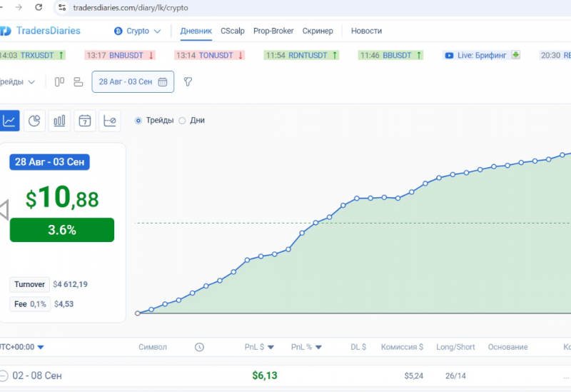Screen dimensions: 571x392
Task: Click the green 3.6% result badge
Action: point(62,230)
